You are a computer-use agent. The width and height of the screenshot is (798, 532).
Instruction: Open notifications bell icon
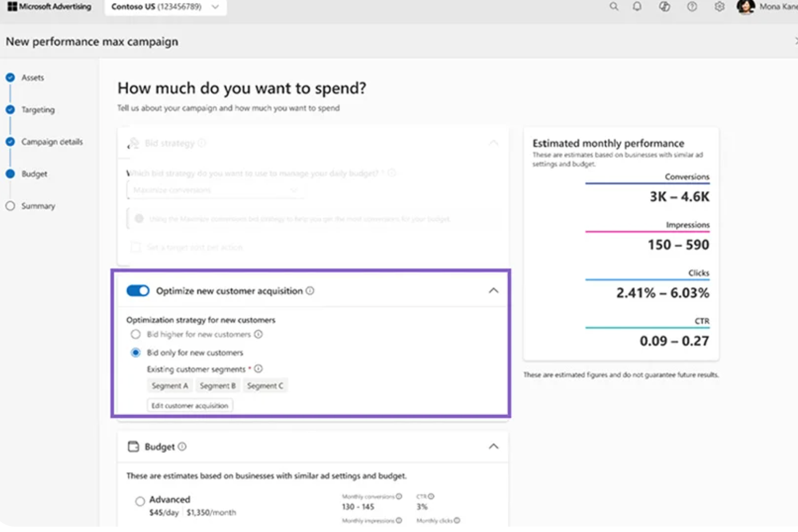(637, 7)
